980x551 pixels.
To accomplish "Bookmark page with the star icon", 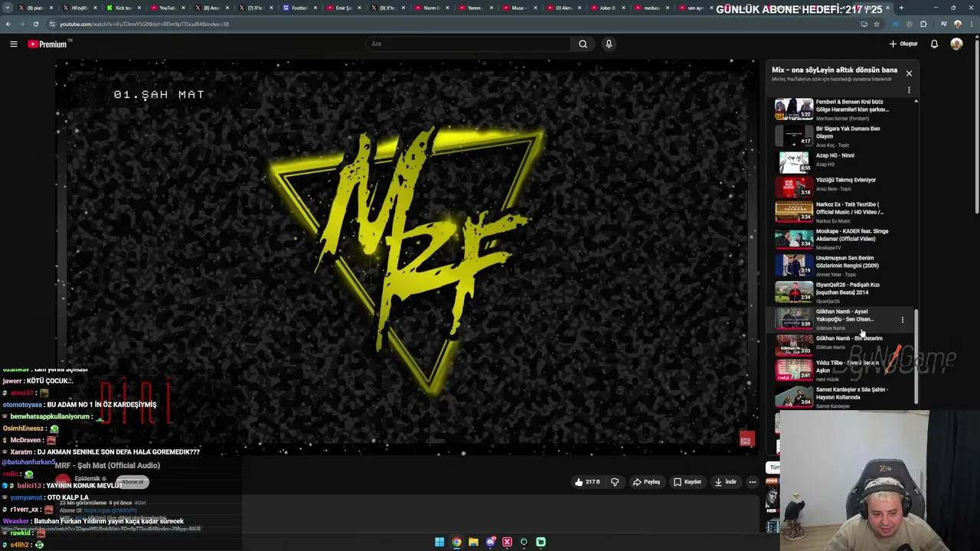I will click(877, 24).
